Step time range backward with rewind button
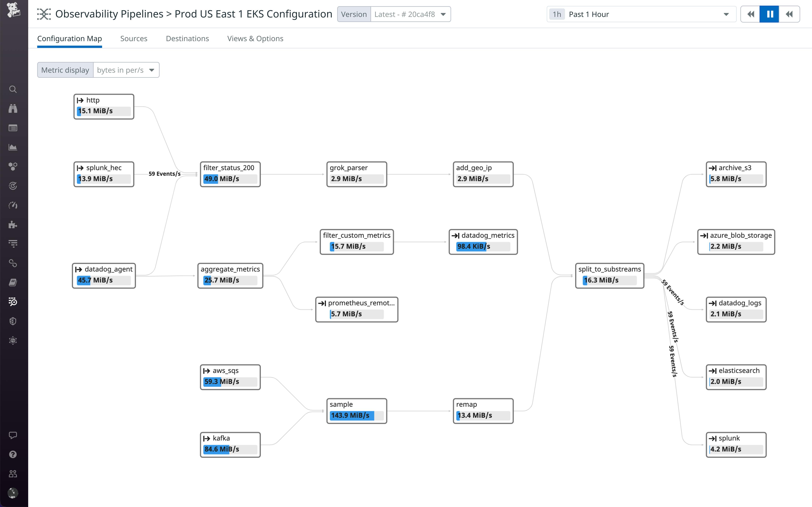The height and width of the screenshot is (507, 812). (x=750, y=14)
